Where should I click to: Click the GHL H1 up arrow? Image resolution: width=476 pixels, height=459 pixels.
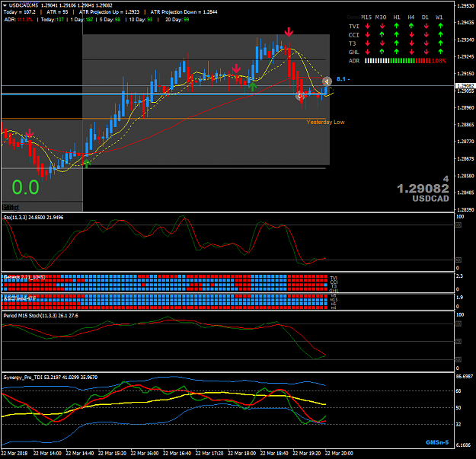coord(397,52)
